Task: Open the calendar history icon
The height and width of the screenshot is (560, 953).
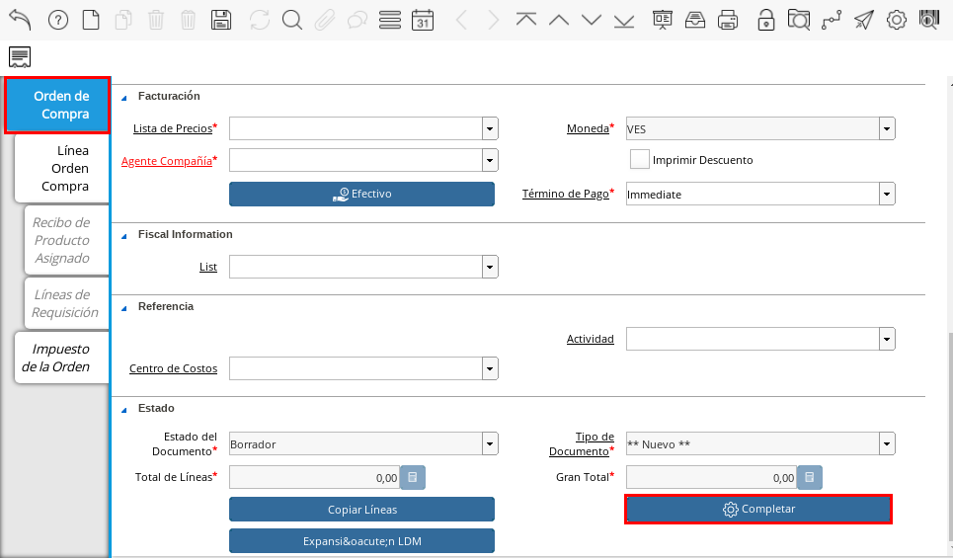Action: click(x=423, y=20)
